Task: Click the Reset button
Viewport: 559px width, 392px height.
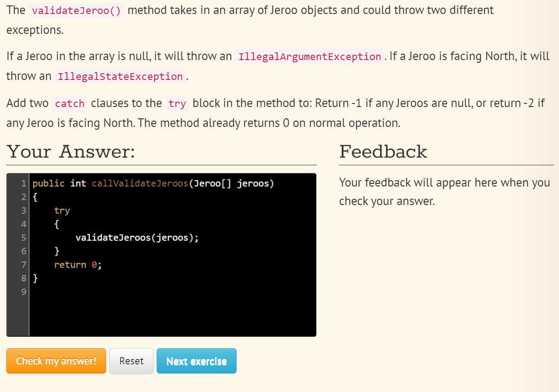Action: coord(131,361)
